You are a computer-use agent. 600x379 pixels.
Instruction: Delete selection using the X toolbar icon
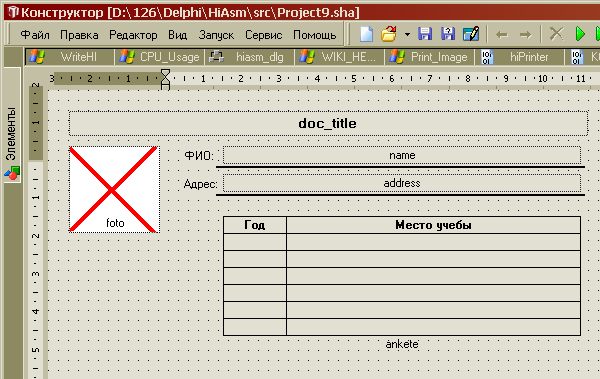coord(556,34)
